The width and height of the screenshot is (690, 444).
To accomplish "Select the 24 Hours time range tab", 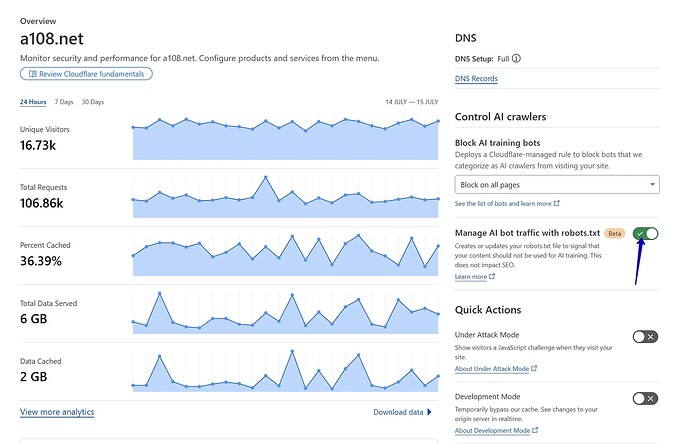I will pos(33,102).
